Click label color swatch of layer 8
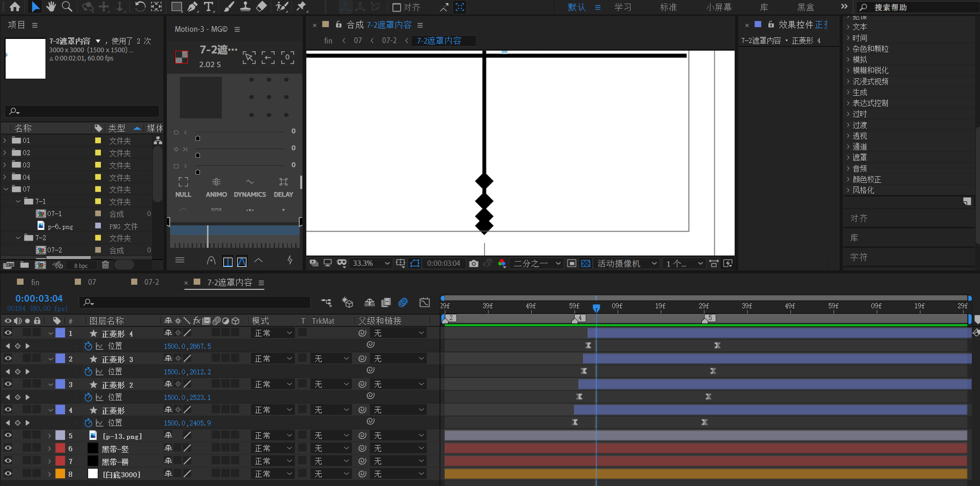Screen dimensions: 980x486 click(60, 474)
